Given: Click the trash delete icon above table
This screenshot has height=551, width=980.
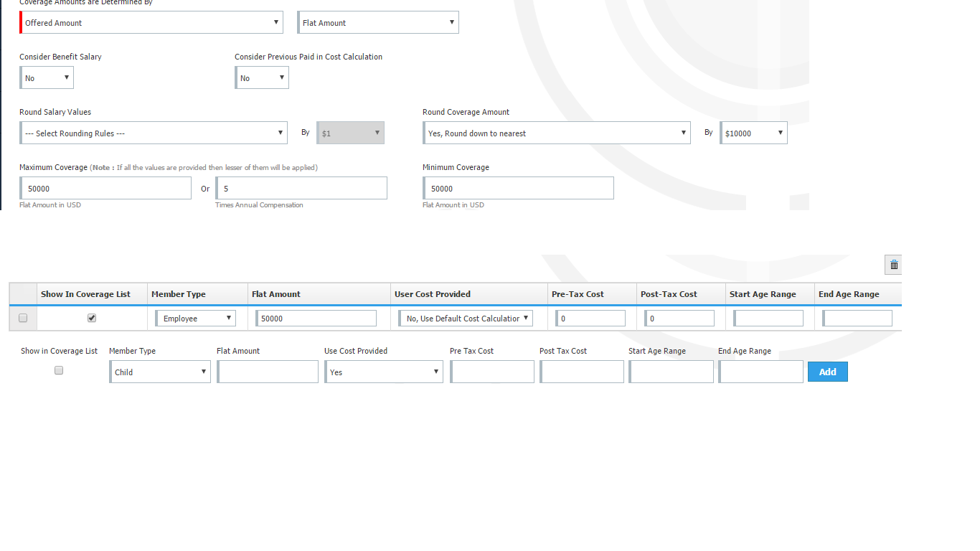Looking at the screenshot, I should tap(893, 265).
